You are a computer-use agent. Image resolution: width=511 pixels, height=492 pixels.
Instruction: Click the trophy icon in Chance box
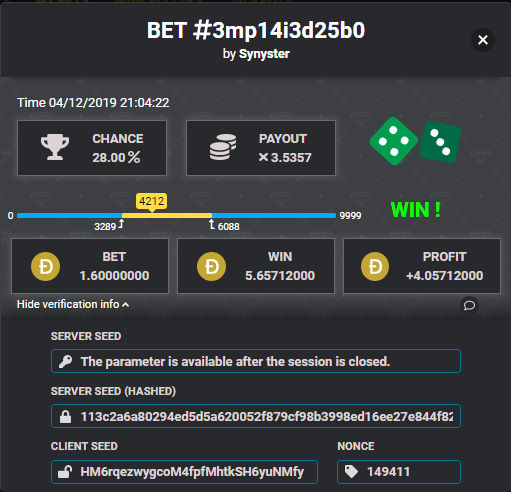[x=55, y=147]
